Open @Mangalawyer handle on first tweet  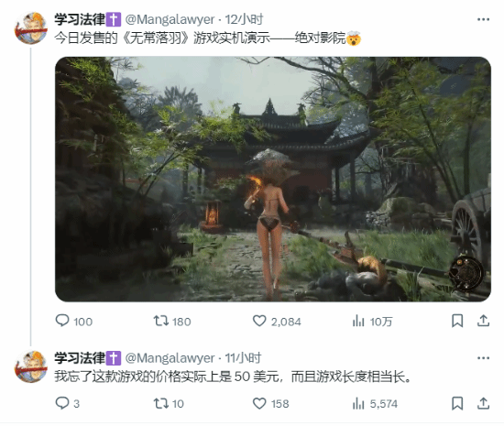(170, 19)
